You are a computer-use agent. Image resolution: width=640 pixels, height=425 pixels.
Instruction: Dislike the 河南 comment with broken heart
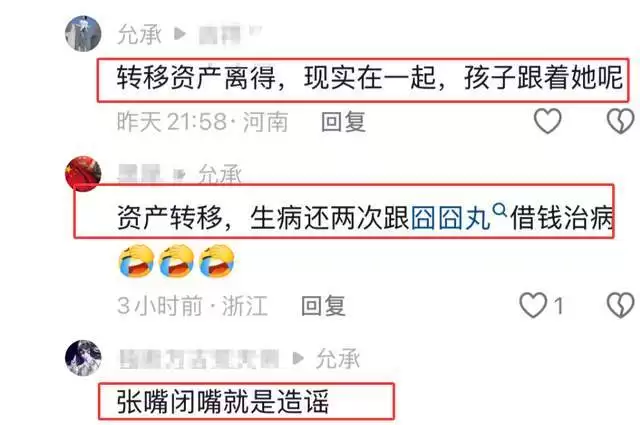(x=621, y=121)
